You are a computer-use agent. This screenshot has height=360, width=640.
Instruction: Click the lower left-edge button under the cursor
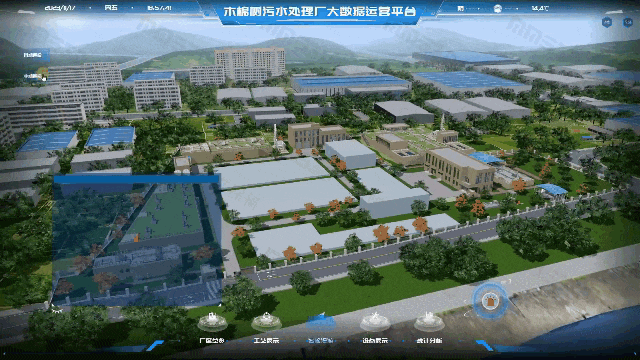(34, 76)
